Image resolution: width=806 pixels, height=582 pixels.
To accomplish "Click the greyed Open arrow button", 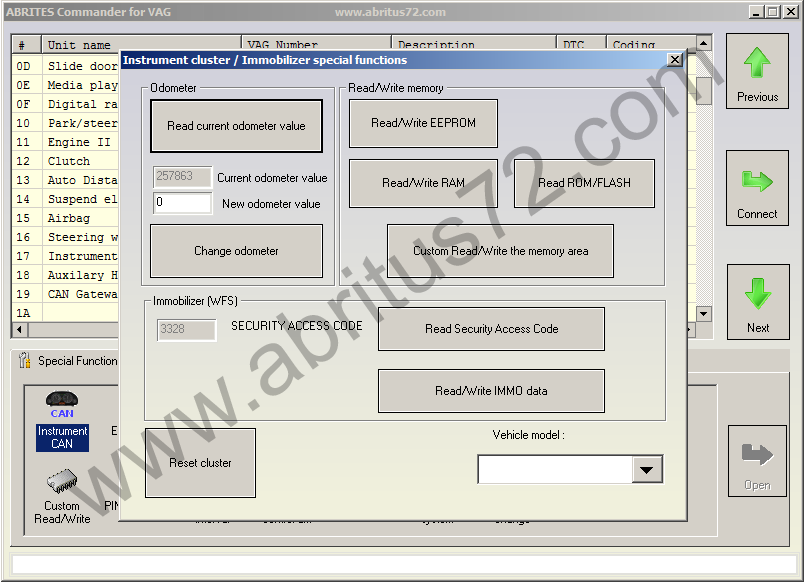I will click(x=757, y=461).
